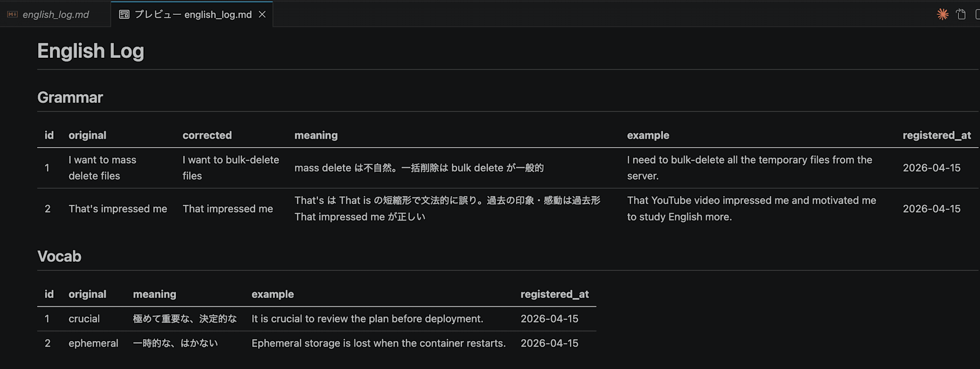This screenshot has width=980, height=369.
Task: Click the 'corrected' column header in Grammar
Action: point(207,135)
